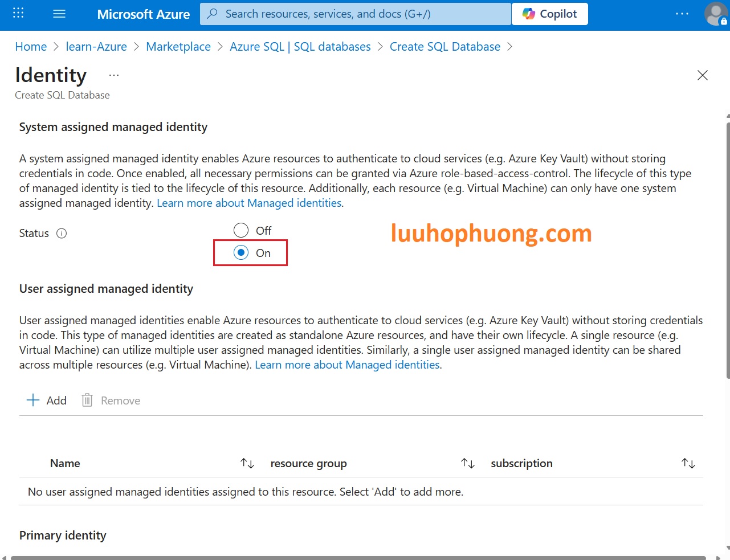This screenshot has height=560, width=730.
Task: Add a user assigned managed identity
Action: point(47,400)
